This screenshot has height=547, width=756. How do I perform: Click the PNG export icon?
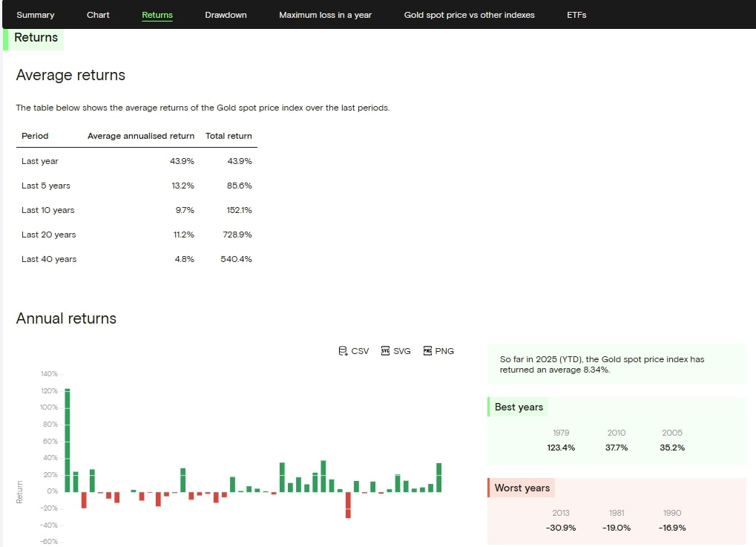coord(427,351)
